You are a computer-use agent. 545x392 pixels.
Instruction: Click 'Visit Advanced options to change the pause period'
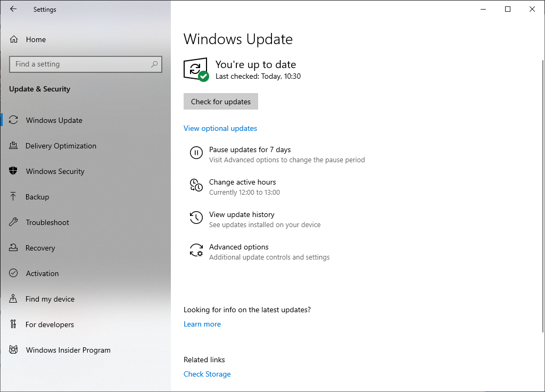[x=287, y=160]
